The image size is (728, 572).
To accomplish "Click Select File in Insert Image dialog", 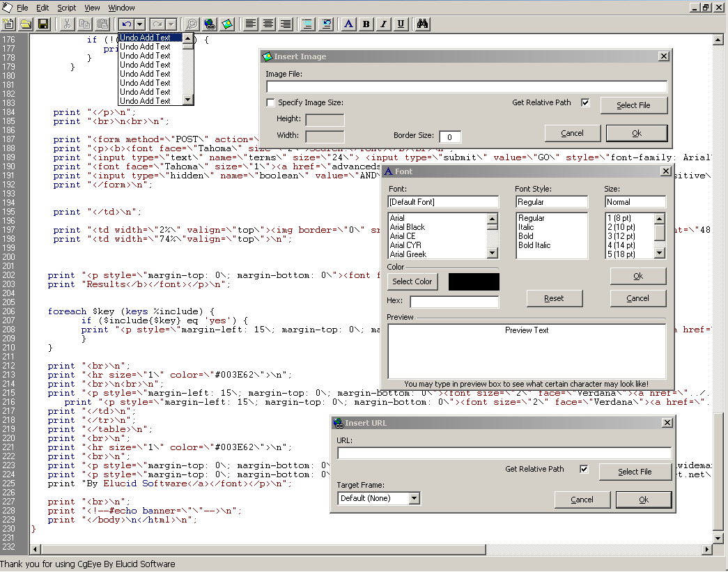I will pyautogui.click(x=633, y=105).
